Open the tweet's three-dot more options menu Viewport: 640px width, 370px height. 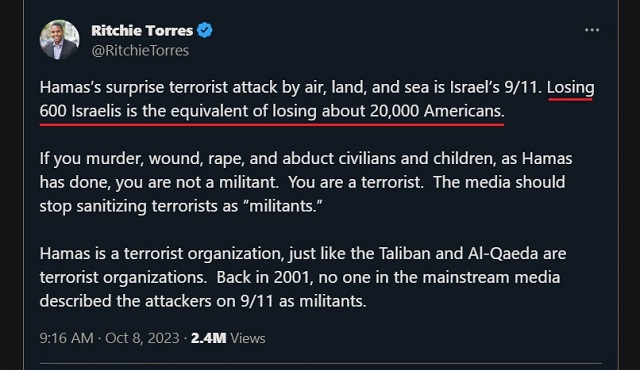[x=592, y=30]
